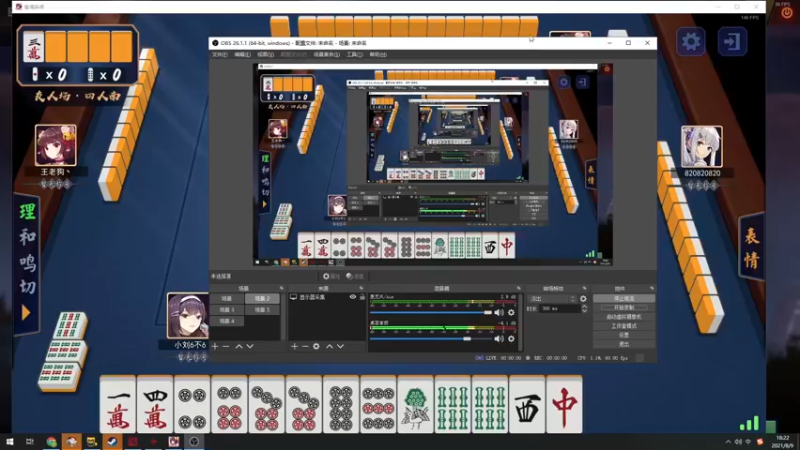Open the Edit menu in OBS

[242, 55]
